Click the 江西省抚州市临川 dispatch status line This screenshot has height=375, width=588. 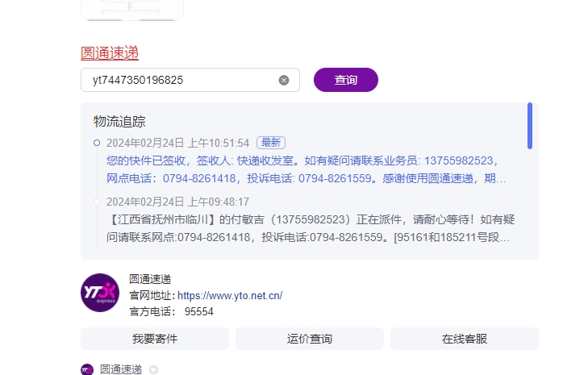pyautogui.click(x=311, y=219)
